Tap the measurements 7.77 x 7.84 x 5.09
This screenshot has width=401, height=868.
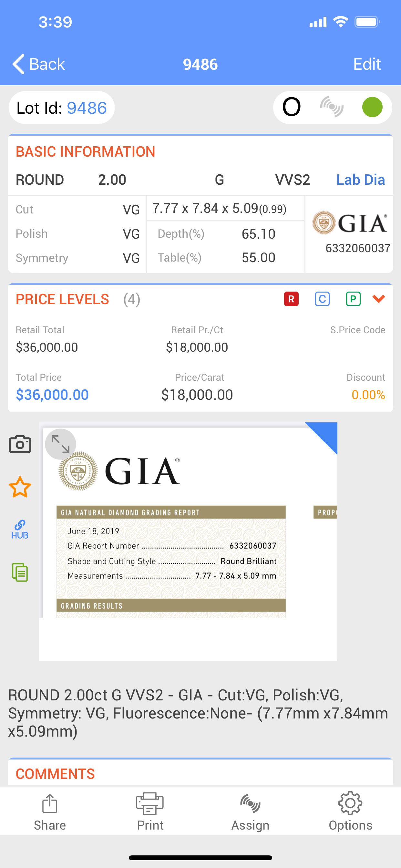click(x=219, y=208)
